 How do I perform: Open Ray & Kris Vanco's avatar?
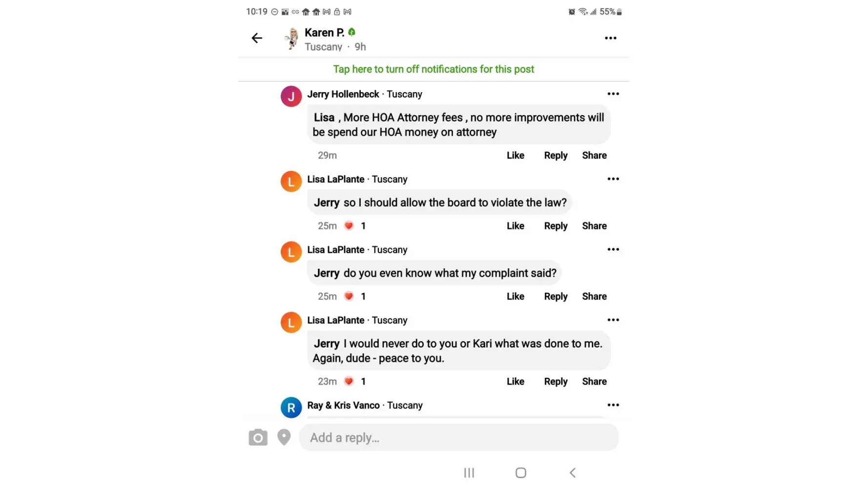coord(291,407)
